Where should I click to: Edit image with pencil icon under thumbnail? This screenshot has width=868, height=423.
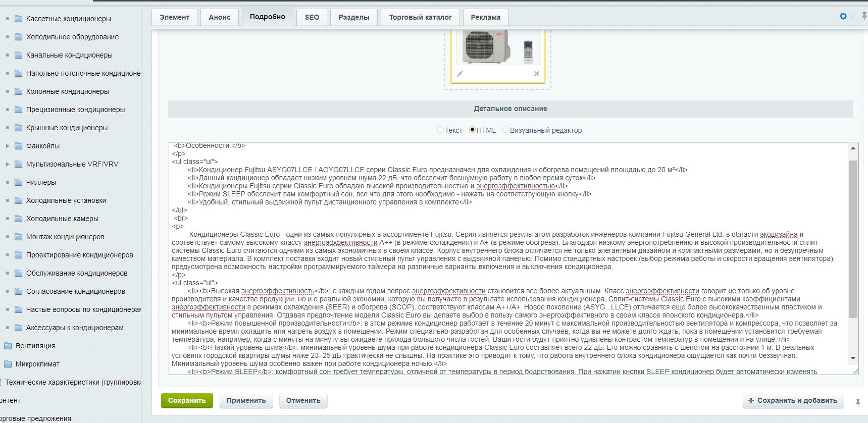[x=459, y=74]
